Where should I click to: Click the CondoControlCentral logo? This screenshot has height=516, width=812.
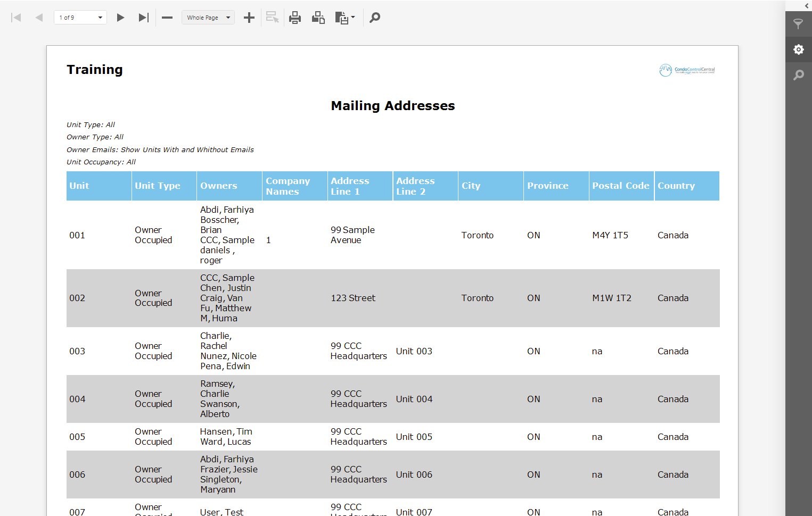[687, 70]
